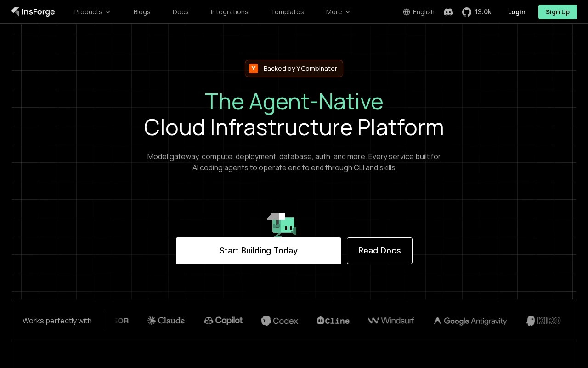
Task: Click 'Works perfectly with' text
Action: (57, 321)
